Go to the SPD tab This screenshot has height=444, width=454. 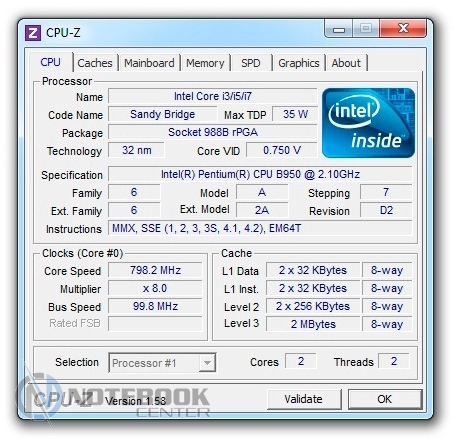[x=251, y=63]
